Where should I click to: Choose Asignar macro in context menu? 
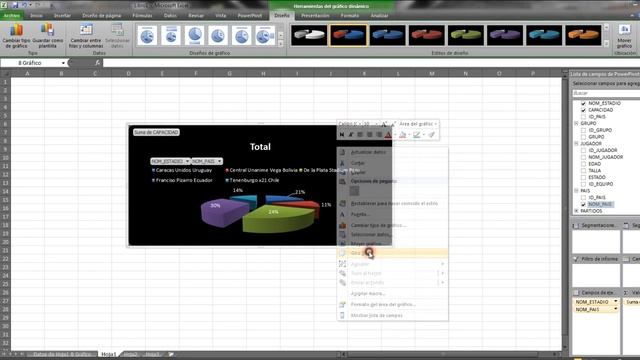pyautogui.click(x=392, y=293)
